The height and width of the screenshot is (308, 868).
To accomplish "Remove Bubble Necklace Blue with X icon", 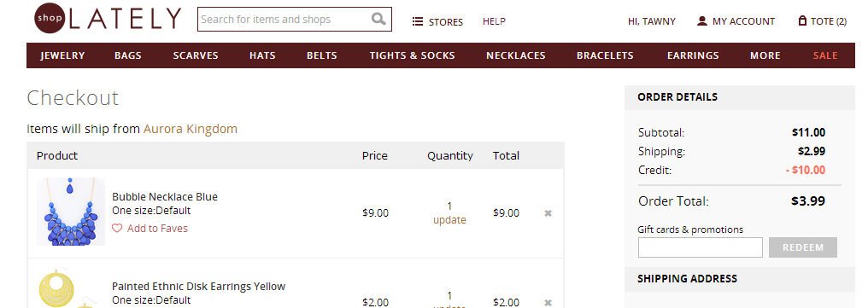I will point(548,213).
